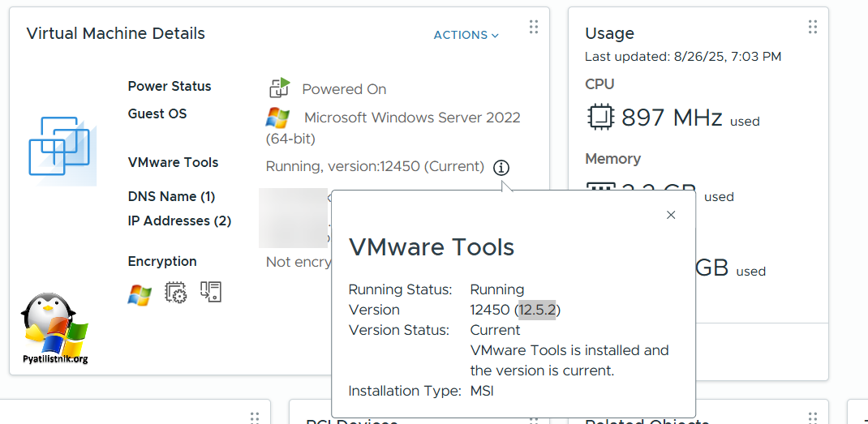Click the 'CPU' label in Usage
The width and height of the screenshot is (868, 424).
pyautogui.click(x=599, y=84)
